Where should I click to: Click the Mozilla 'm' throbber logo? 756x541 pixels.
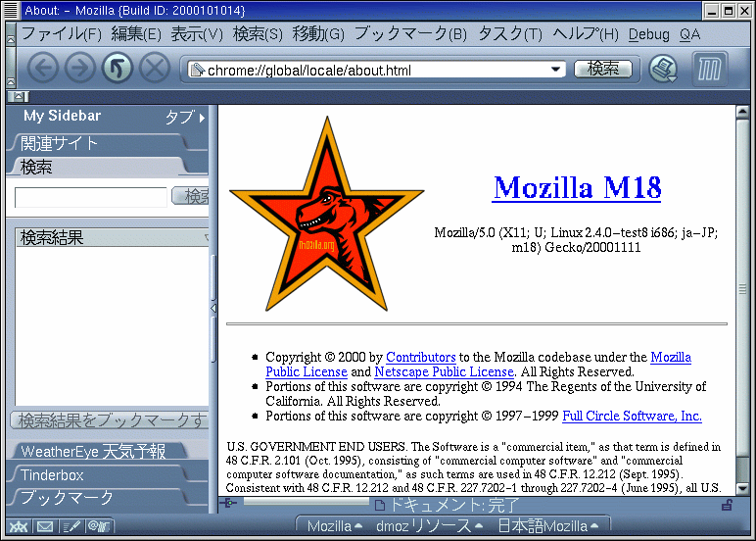[709, 69]
